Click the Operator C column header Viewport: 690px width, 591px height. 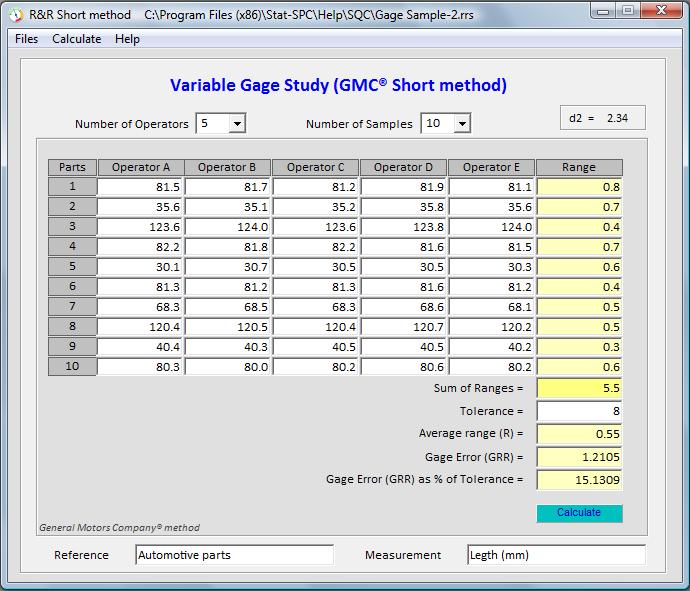point(316,167)
